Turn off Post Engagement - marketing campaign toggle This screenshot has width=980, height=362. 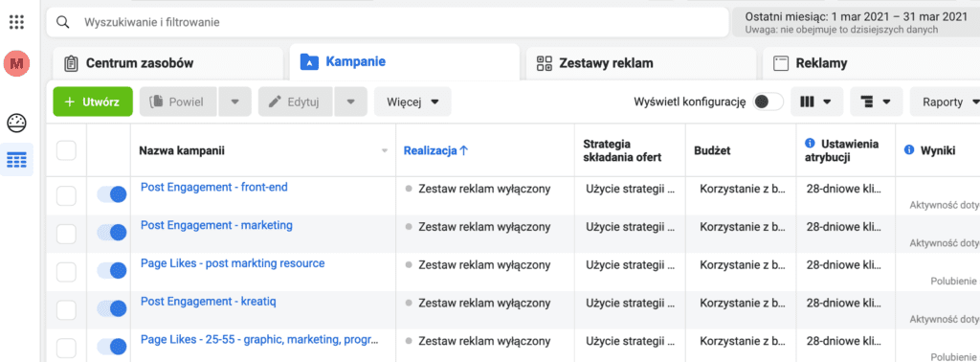[112, 233]
